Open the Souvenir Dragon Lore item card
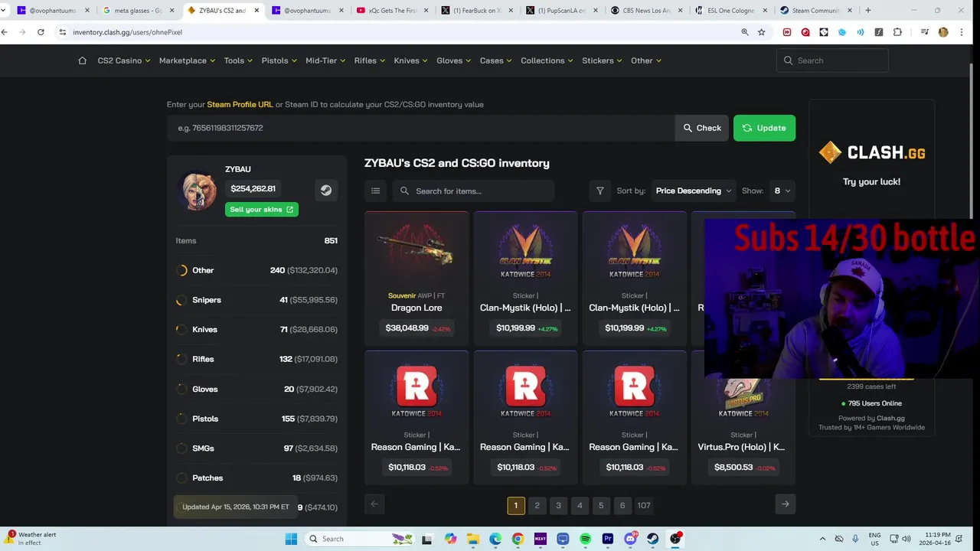The width and height of the screenshot is (980, 551). click(x=416, y=278)
